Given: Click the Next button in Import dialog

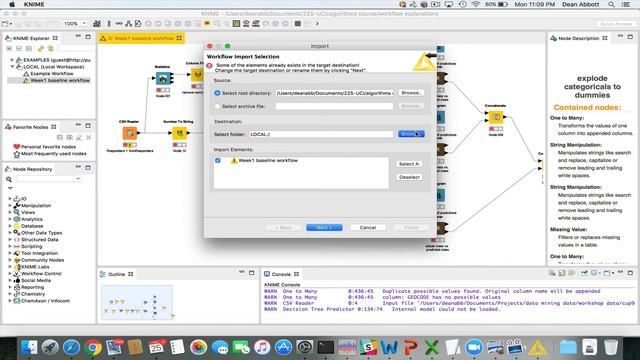Looking at the screenshot, I should [324, 227].
